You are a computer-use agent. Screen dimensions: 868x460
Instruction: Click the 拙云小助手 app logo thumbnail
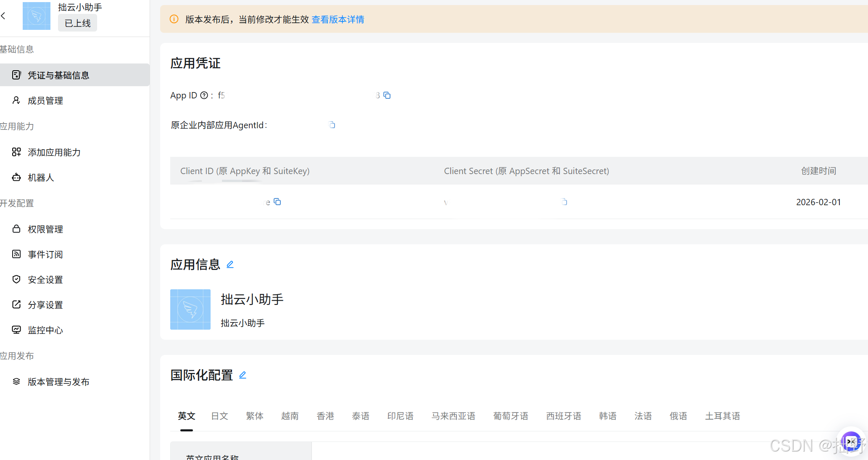coord(37,16)
